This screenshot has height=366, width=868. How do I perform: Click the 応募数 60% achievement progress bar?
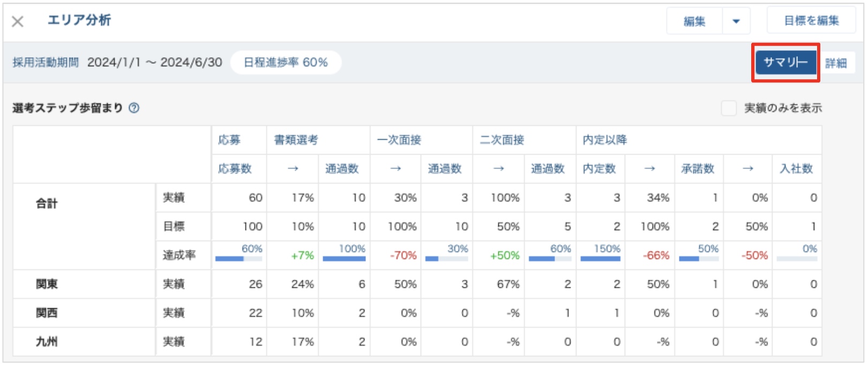click(238, 259)
